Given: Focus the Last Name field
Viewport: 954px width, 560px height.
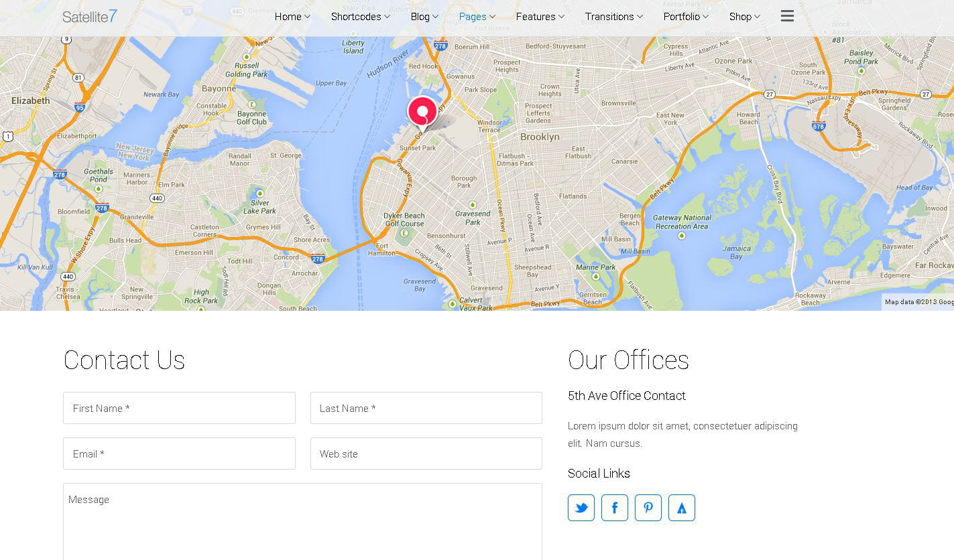Looking at the screenshot, I should pos(426,408).
